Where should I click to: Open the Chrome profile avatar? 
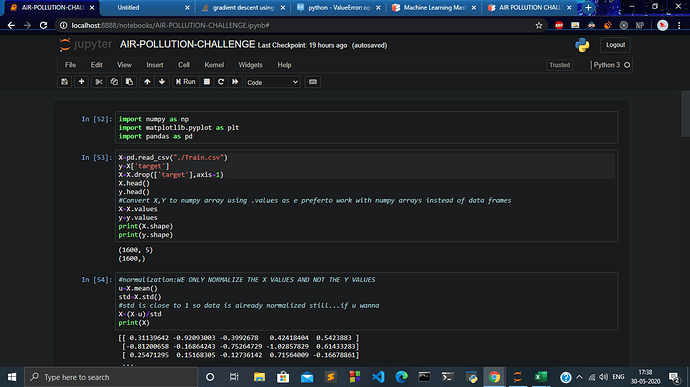point(662,26)
